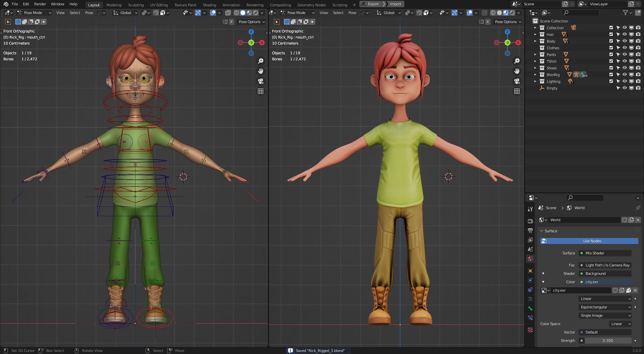The width and height of the screenshot is (644, 354).
Task: Open the Output properties tab
Action: pos(530,231)
